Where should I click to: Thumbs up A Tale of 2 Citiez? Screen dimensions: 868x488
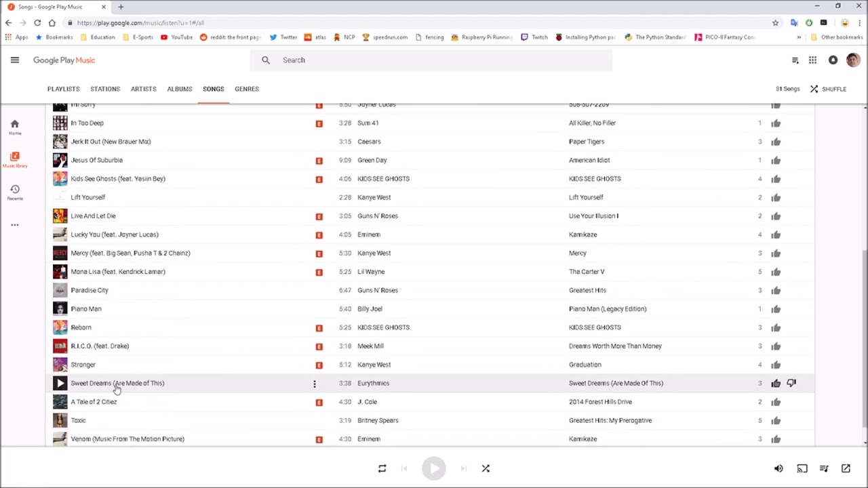tap(776, 402)
